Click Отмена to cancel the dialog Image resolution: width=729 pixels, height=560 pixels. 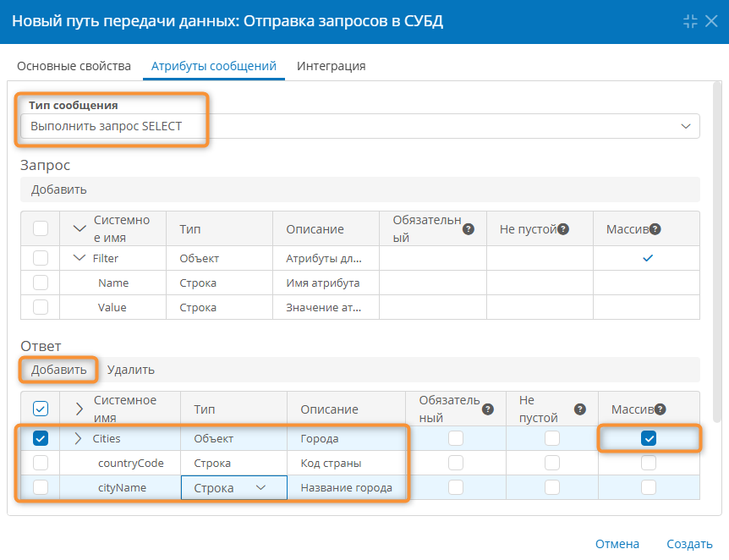(617, 544)
